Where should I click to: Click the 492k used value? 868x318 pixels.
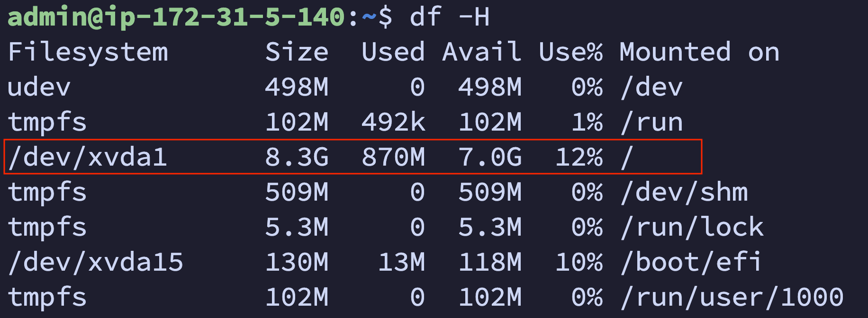pos(393,122)
